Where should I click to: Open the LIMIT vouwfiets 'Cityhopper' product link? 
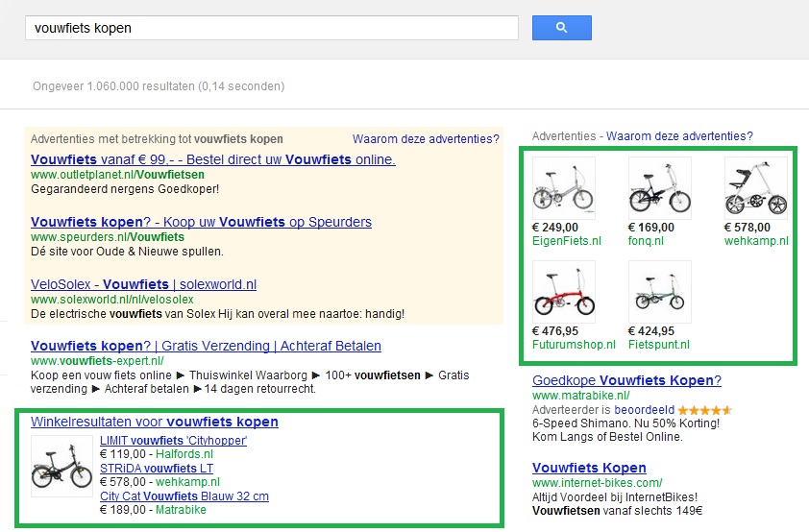pyautogui.click(x=173, y=441)
